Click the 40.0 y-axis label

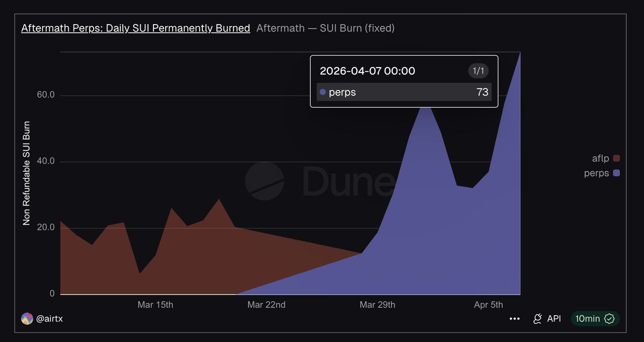click(45, 162)
